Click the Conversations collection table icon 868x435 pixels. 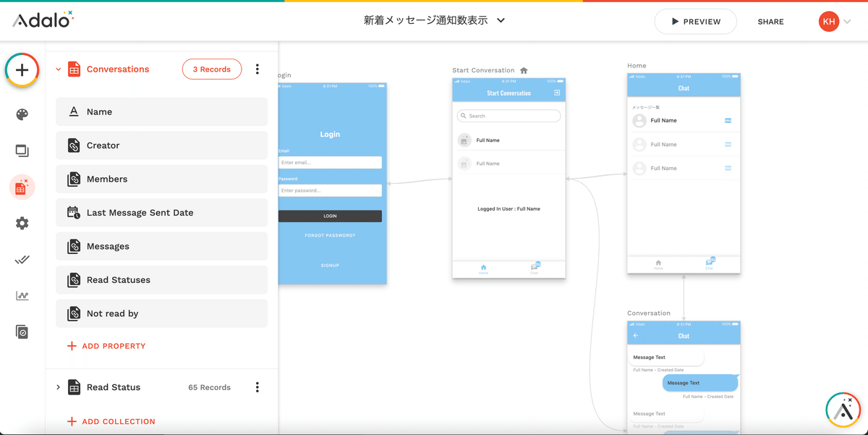[74, 69]
